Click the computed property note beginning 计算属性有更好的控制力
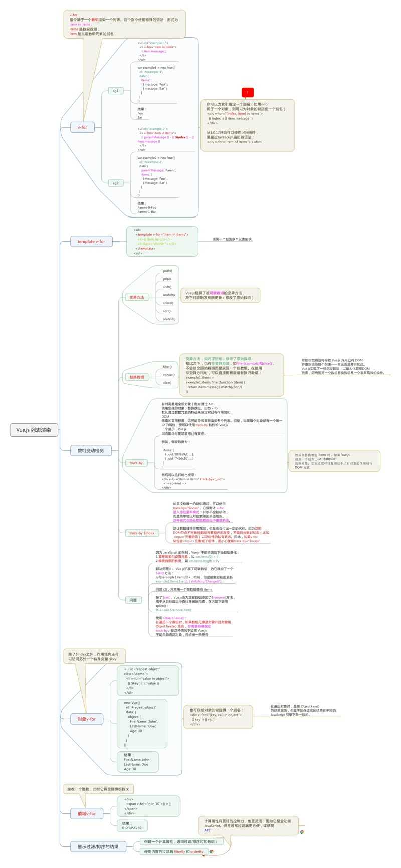401x868 pixels. tap(248, 825)
